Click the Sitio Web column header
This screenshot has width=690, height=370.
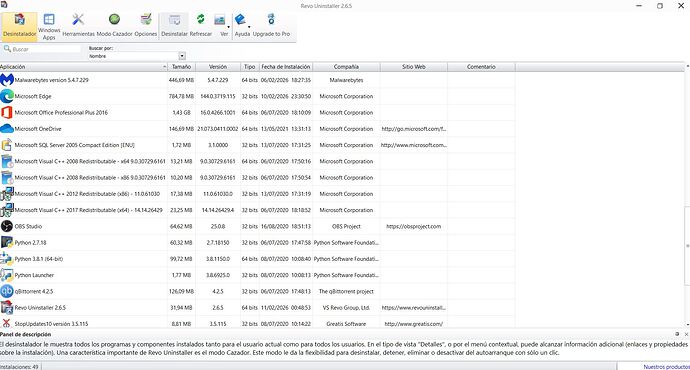tap(414, 67)
